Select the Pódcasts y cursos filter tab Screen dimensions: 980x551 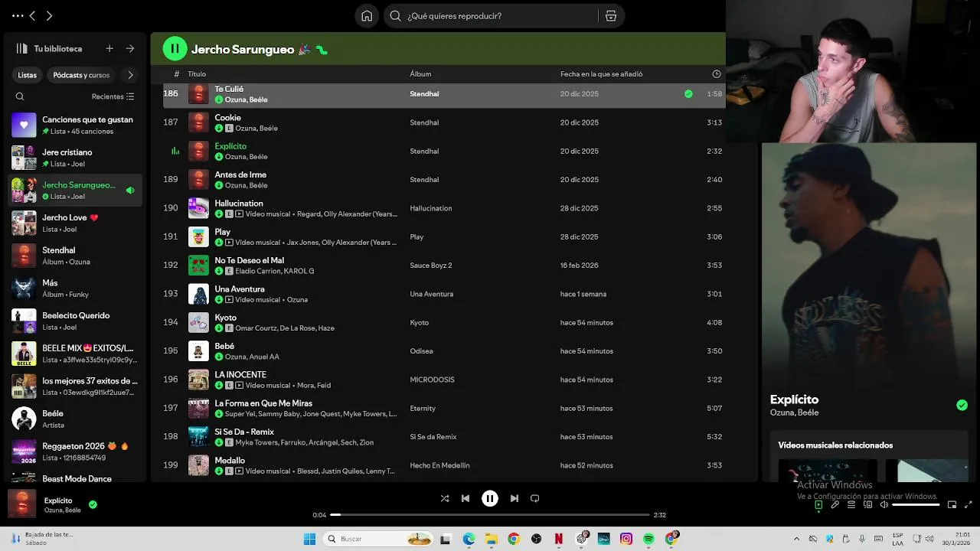(81, 75)
